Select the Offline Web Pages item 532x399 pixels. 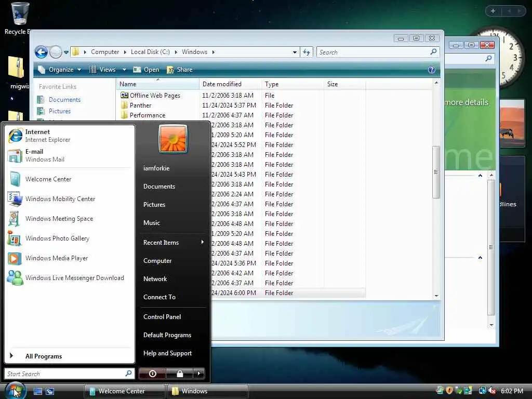pyautogui.click(x=242, y=96)
